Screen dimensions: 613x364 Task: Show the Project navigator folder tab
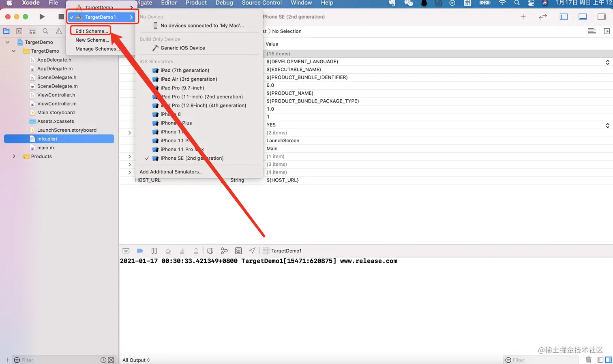click(x=6, y=31)
